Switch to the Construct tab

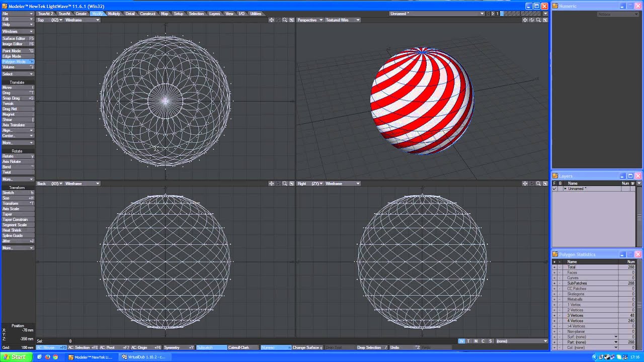(x=147, y=14)
